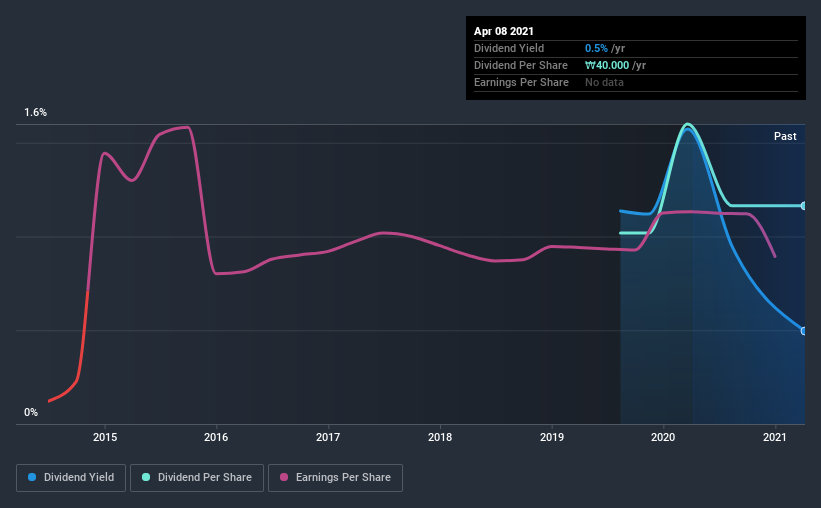Image resolution: width=821 pixels, height=508 pixels.
Task: Click the 0.5% dividend yield tooltip value
Action: [x=596, y=48]
